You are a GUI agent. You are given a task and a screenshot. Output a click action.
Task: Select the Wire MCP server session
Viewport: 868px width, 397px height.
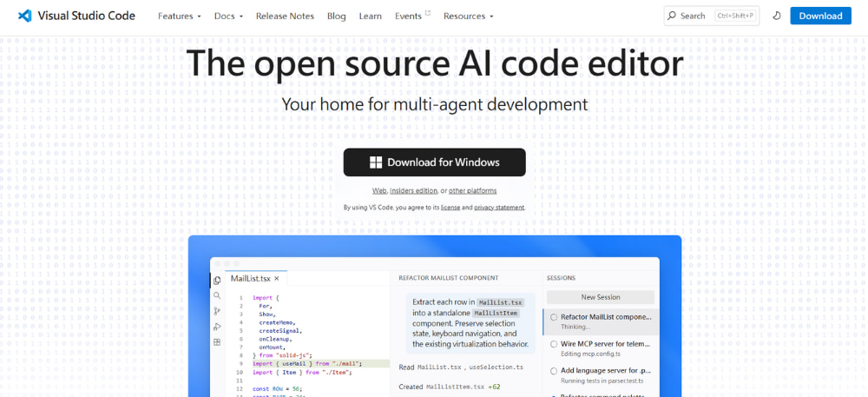pos(602,349)
